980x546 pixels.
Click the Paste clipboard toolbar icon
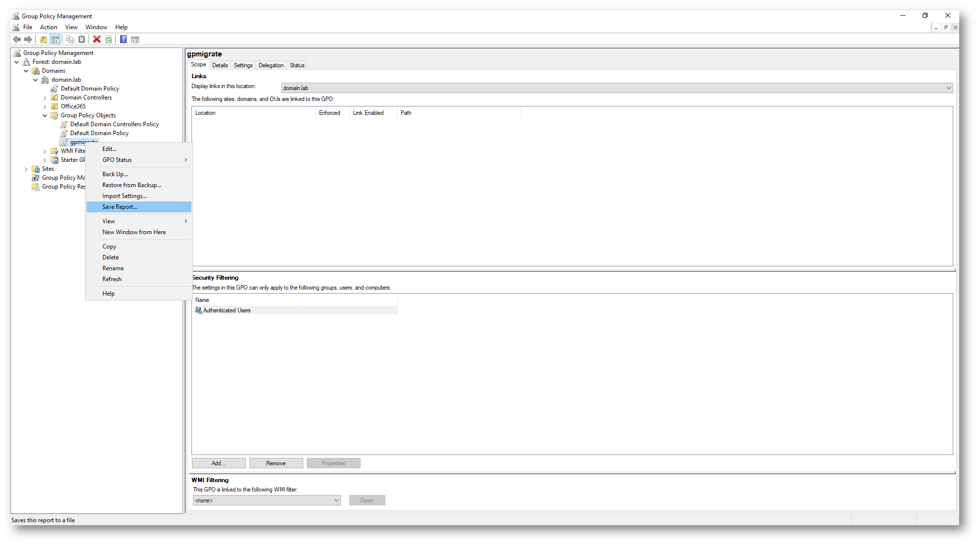point(82,40)
